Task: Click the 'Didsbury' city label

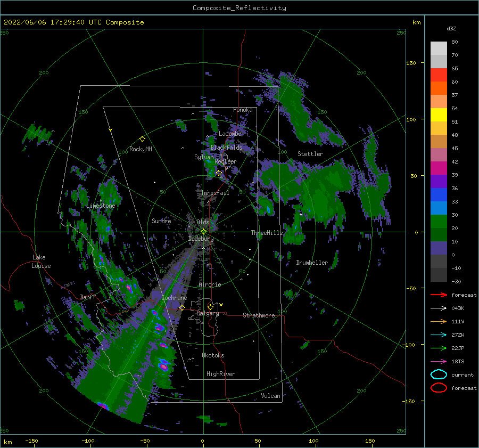Action: pyautogui.click(x=201, y=239)
